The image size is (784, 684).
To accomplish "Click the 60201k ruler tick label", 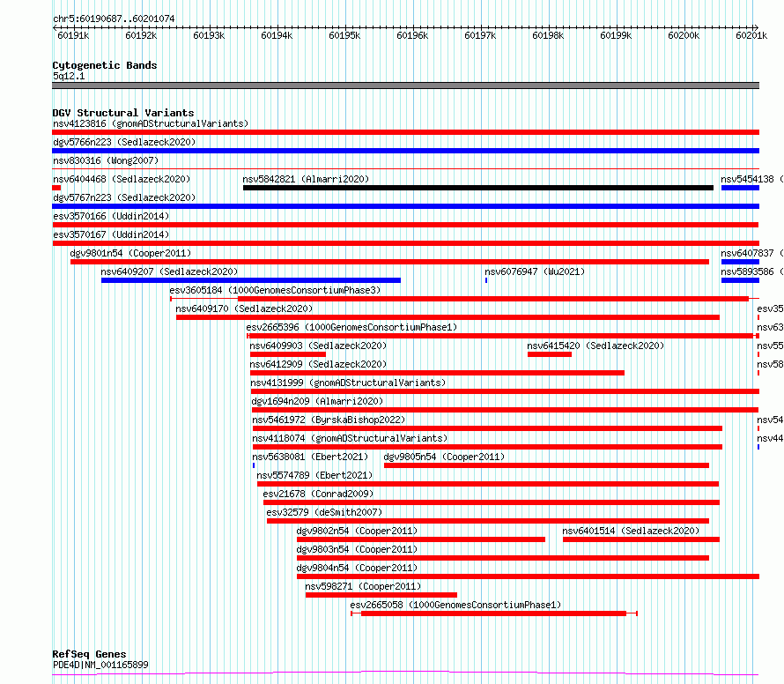I will click(x=751, y=35).
